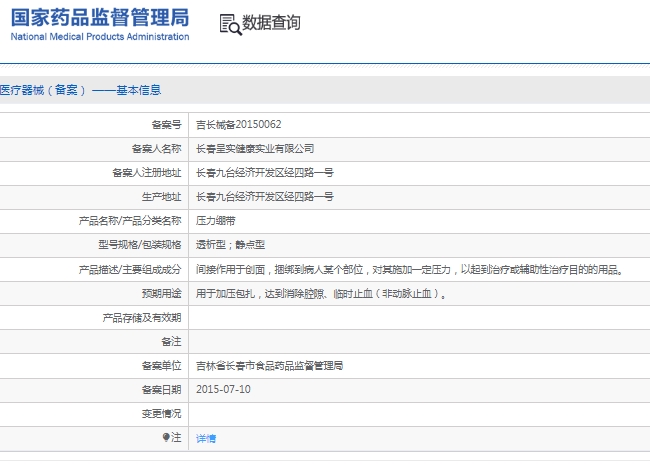Click the 备案人注册地址 label
Image resolution: width=650 pixels, height=470 pixels.
click(147, 172)
